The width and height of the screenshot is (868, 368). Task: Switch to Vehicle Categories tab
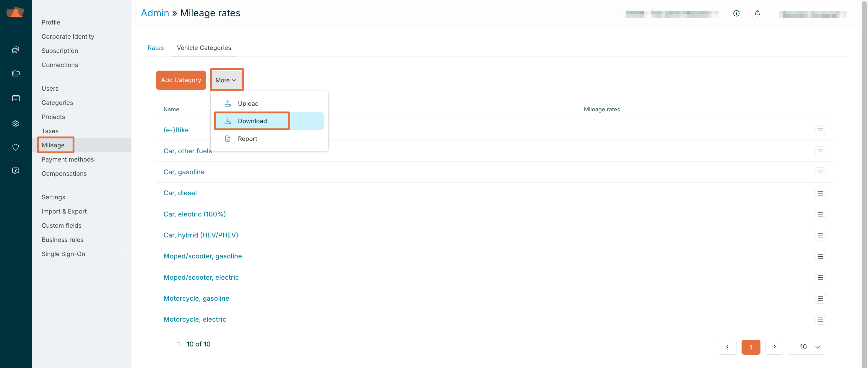pyautogui.click(x=204, y=48)
